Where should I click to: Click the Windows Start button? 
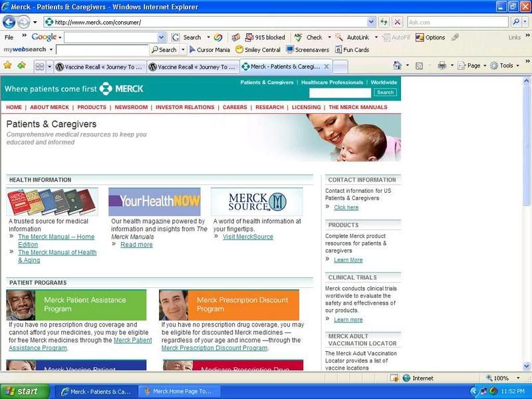[24, 392]
